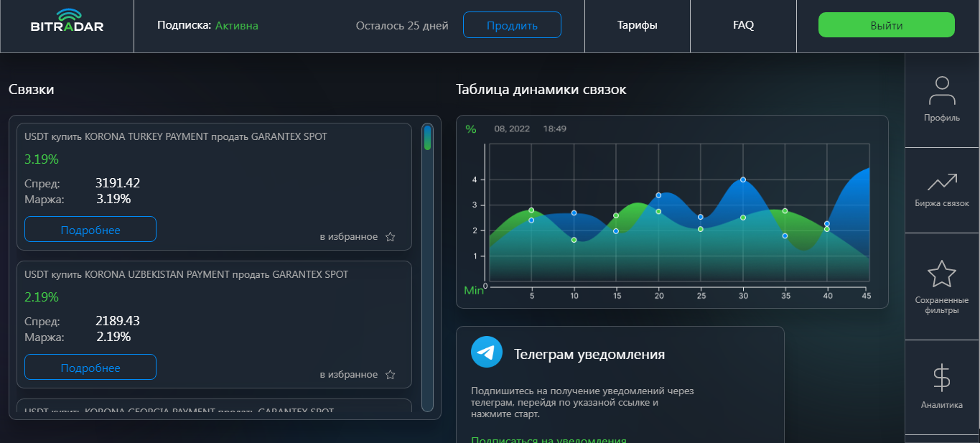
Task: Open the Аналитика dollar icon
Action: click(x=941, y=378)
